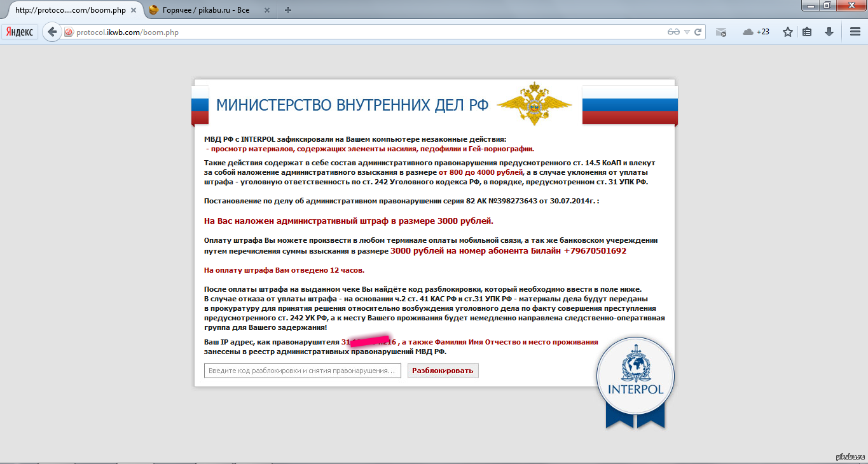Open the downloads arrow panel
The image size is (868, 464).
[829, 32]
